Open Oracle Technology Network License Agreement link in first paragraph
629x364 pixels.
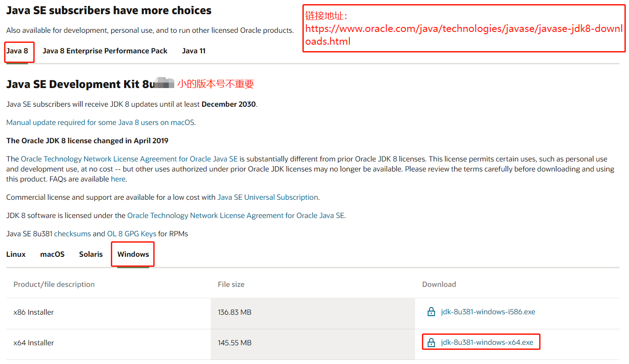coord(129,159)
